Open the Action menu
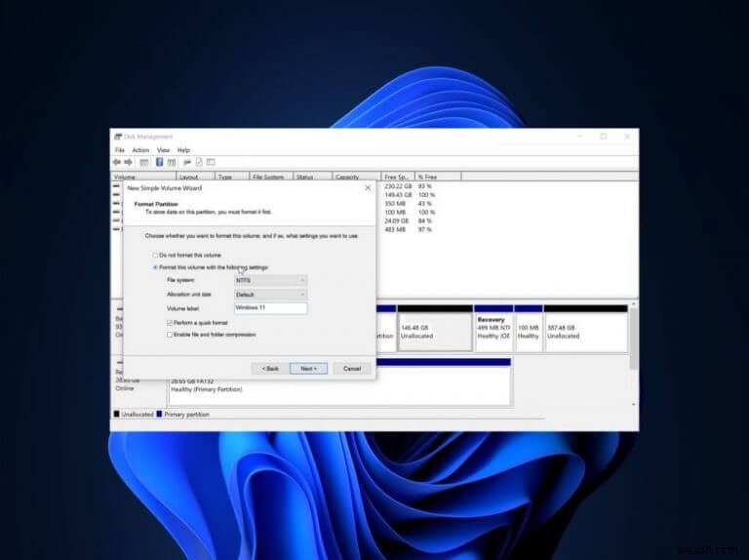The width and height of the screenshot is (749, 560). (x=140, y=150)
